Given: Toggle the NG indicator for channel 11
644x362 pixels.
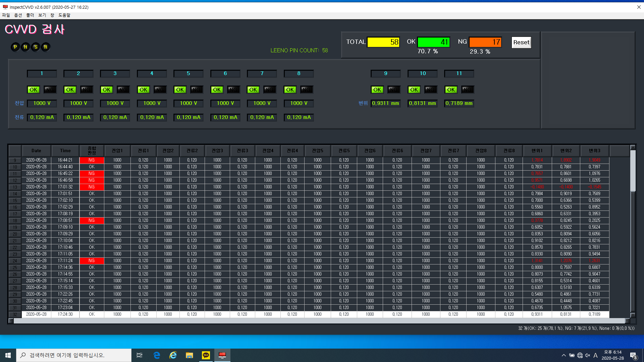Looking at the screenshot, I should point(467,90).
